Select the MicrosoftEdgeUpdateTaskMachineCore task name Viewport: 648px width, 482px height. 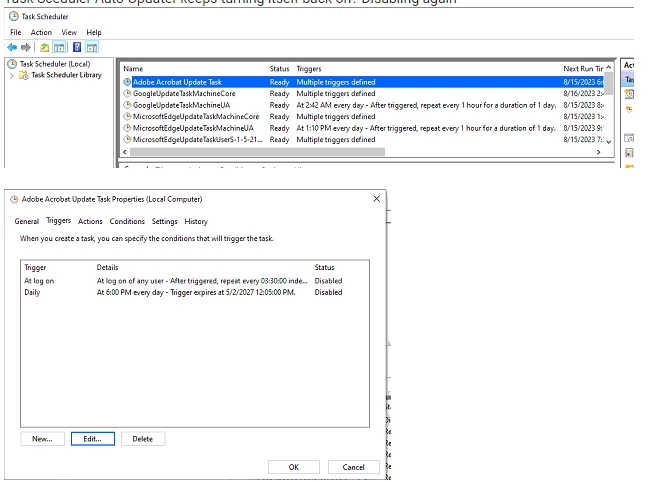196,117
